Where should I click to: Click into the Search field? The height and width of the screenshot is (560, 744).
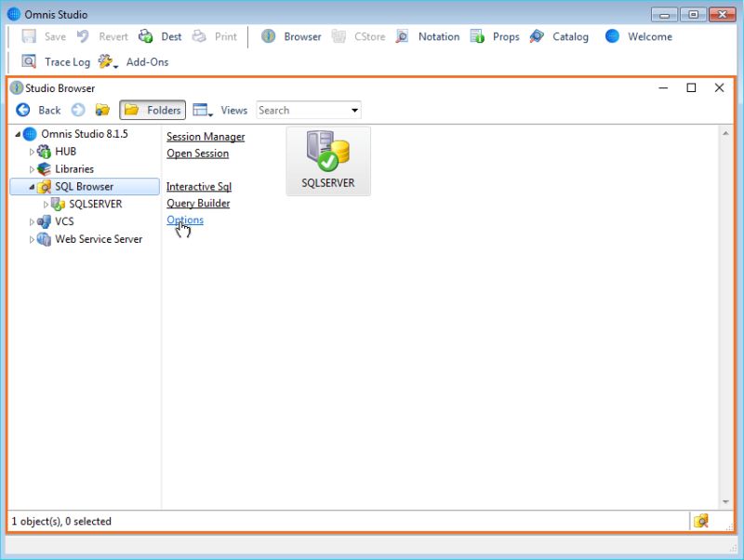(302, 110)
